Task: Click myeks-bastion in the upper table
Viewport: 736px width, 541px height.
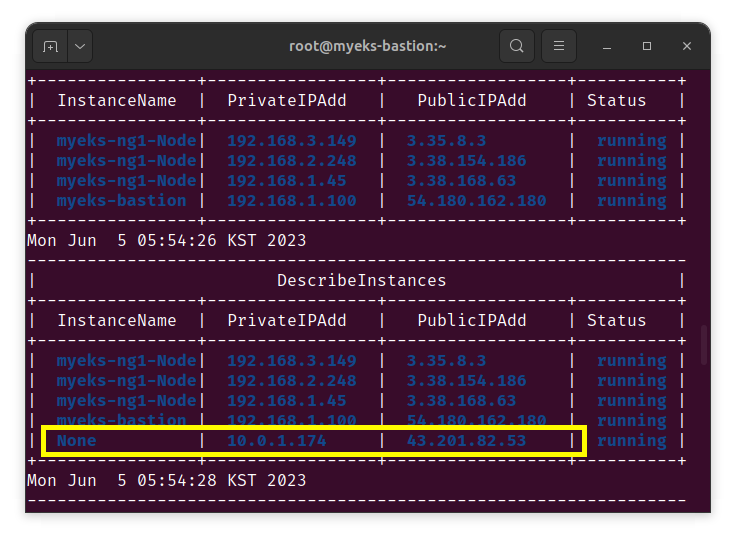Action: 122,201
